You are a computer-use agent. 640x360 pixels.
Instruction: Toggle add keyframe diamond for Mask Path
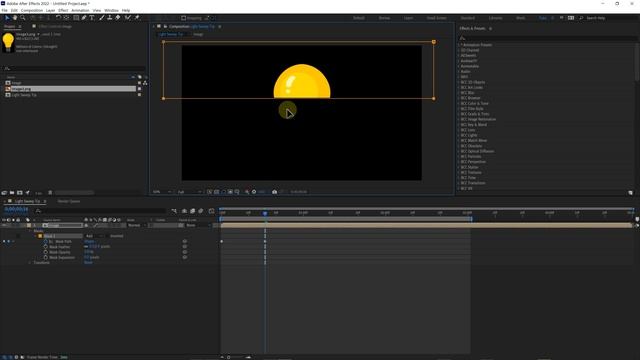point(8,242)
